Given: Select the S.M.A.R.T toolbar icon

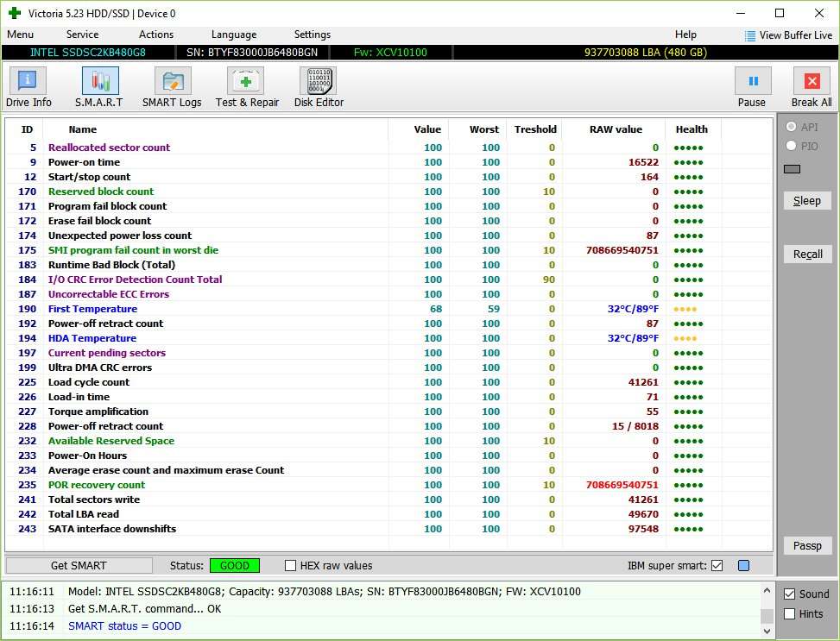Looking at the screenshot, I should (x=99, y=88).
